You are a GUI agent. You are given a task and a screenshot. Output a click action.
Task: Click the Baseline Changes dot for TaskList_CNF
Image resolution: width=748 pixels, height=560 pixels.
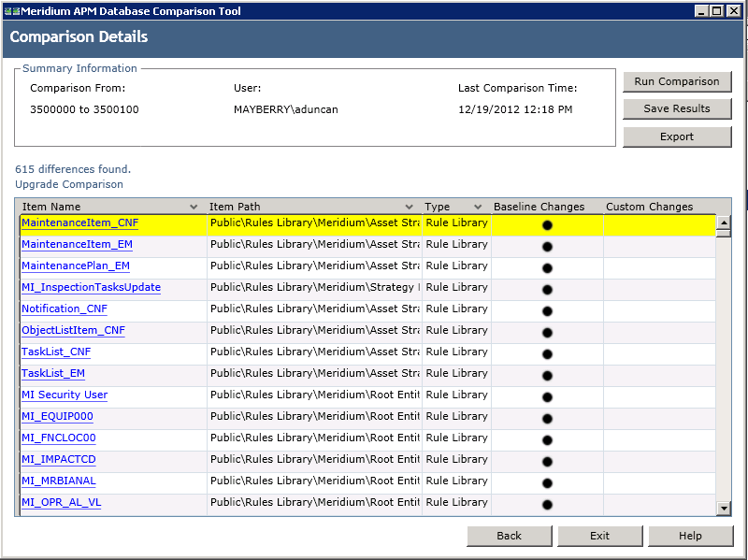click(x=547, y=354)
